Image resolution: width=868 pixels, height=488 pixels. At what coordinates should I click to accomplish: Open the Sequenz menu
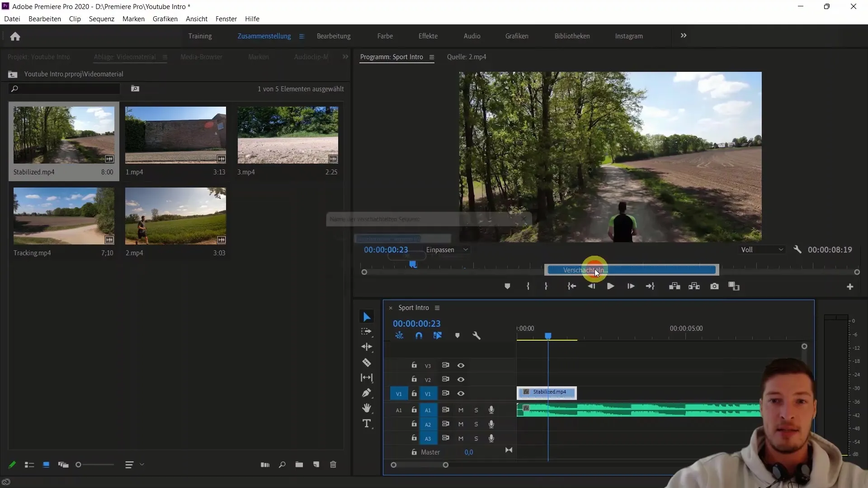click(102, 19)
